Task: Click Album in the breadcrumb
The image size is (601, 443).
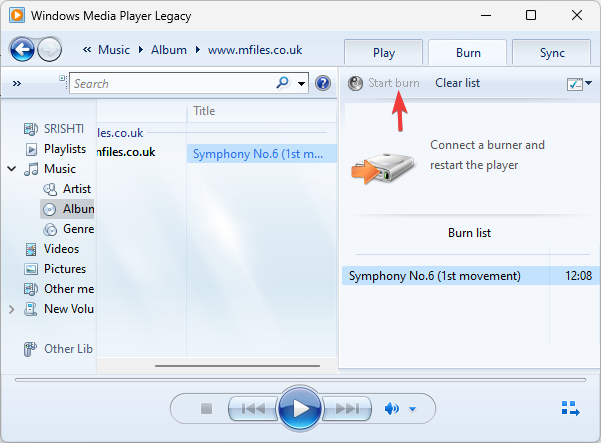Action: [169, 50]
